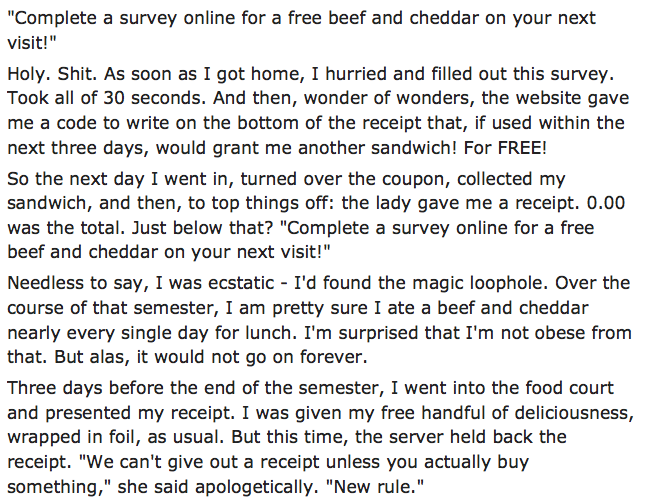The width and height of the screenshot is (645, 503).
Task: Click the words "But alas"
Action: [89, 357]
